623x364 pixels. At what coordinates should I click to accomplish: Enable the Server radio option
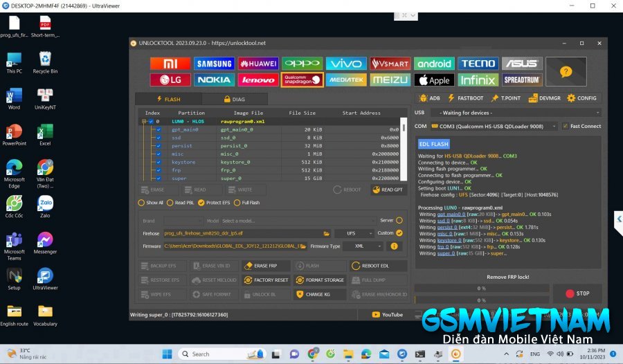pyautogui.click(x=399, y=220)
